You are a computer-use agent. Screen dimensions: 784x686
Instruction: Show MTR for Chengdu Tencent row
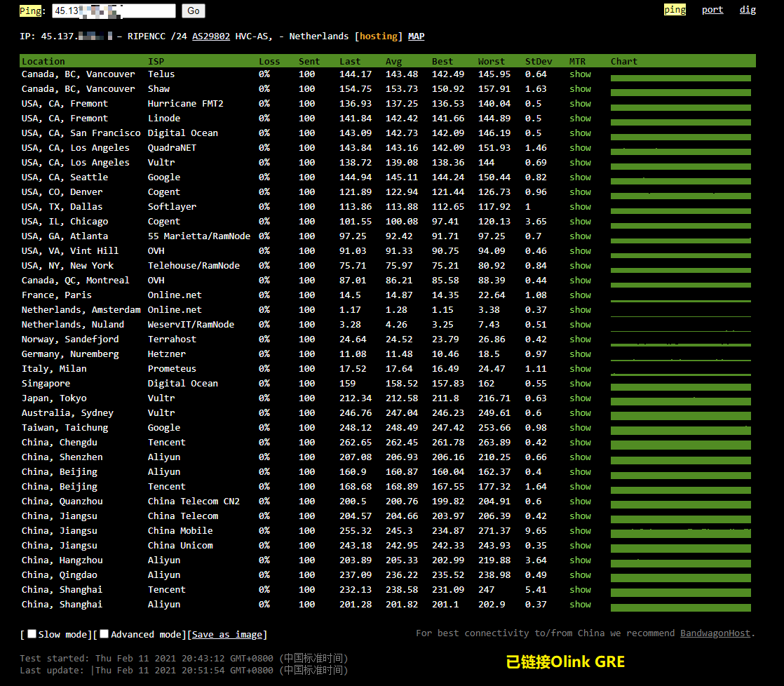(580, 443)
